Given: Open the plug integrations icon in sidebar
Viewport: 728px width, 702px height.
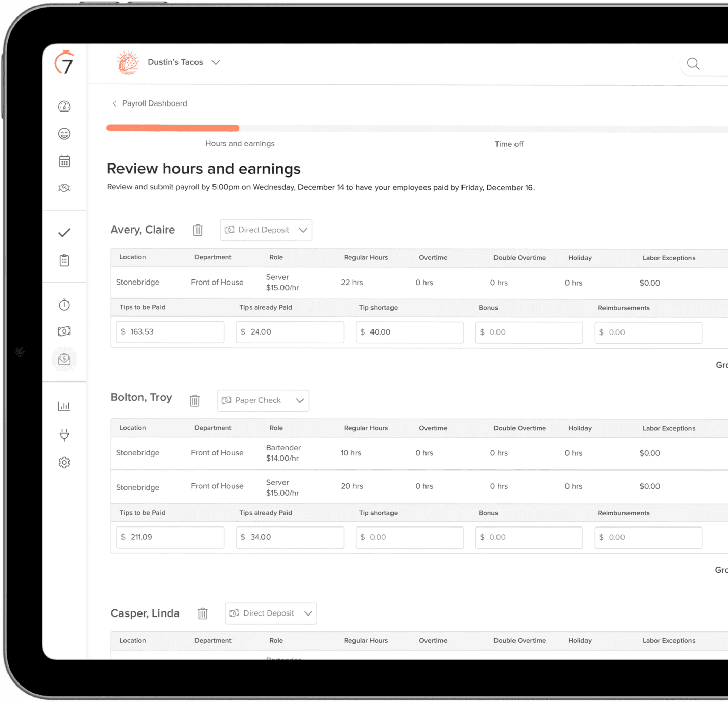Looking at the screenshot, I should point(64,435).
